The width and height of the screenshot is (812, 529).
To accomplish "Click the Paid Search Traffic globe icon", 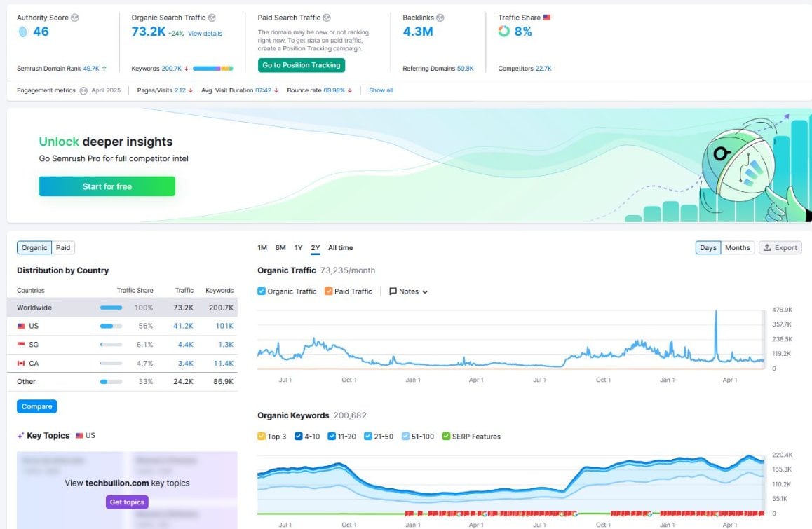I will [x=327, y=18].
